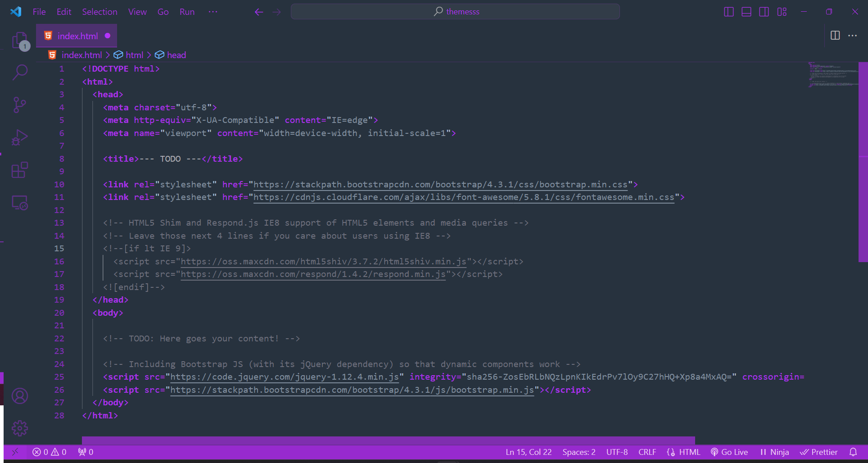Click the opening body tag on line 20
868x463 pixels.
coord(108,313)
